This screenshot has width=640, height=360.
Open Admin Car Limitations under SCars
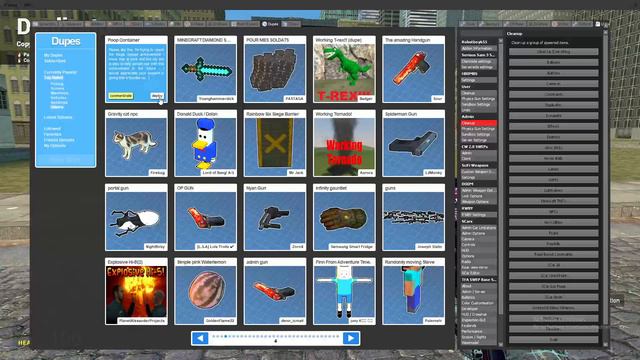tap(478, 228)
